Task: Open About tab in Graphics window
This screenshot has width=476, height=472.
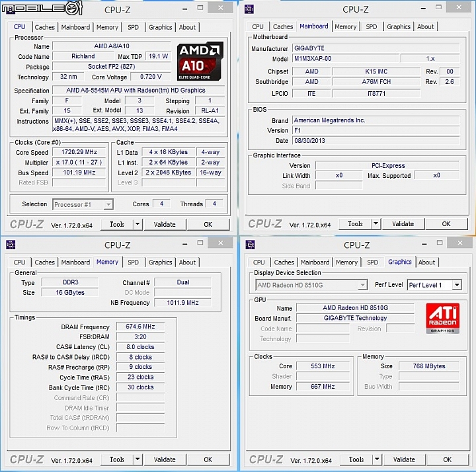Action: point(426,262)
